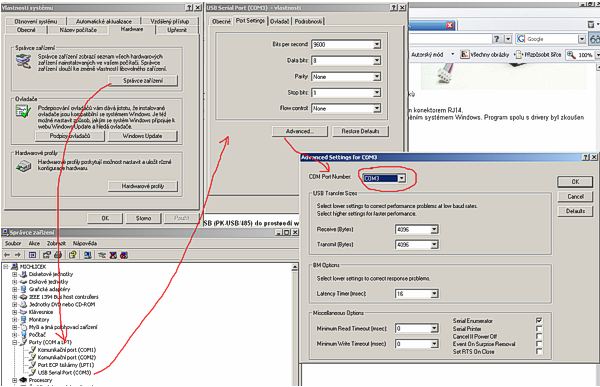The image size is (600, 387).
Task: Click the Klávesnice keyboard icon in tree
Action: 23,312
